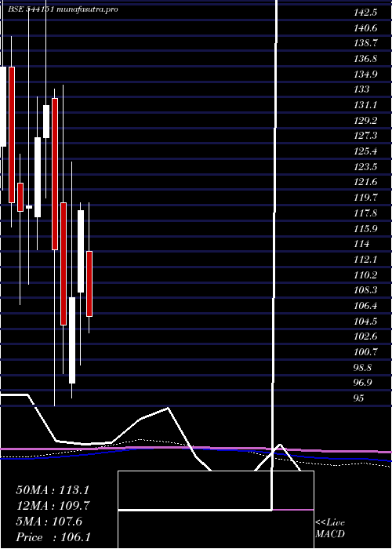Click the 110.2 price axis label
The width and height of the screenshot is (392, 549).
tap(365, 274)
